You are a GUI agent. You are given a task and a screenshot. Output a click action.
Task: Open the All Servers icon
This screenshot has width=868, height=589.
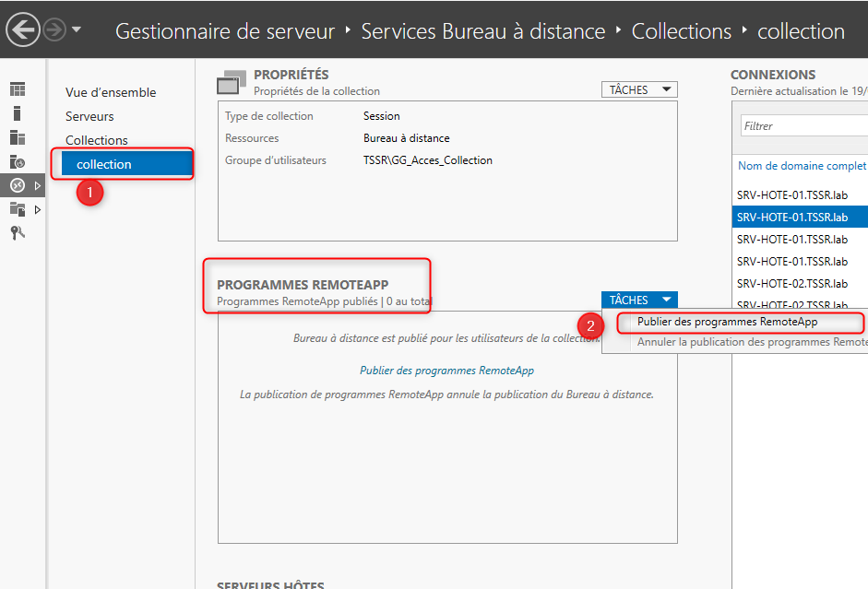click(18, 136)
